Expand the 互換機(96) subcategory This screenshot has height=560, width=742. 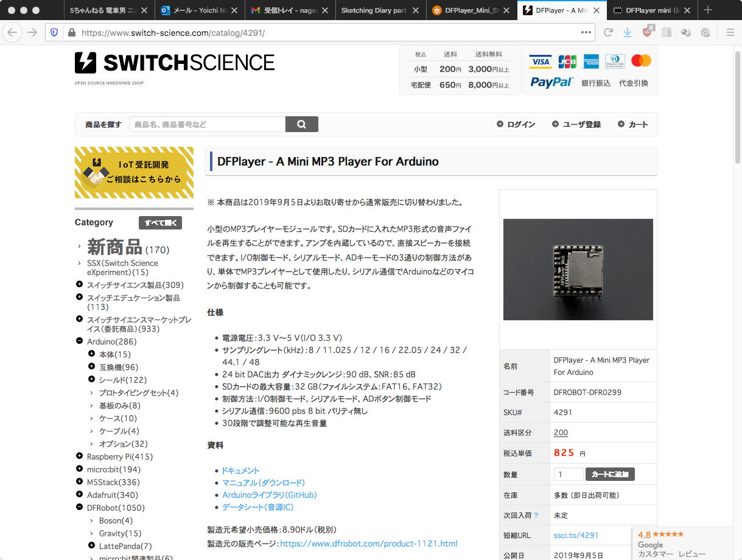pos(91,366)
